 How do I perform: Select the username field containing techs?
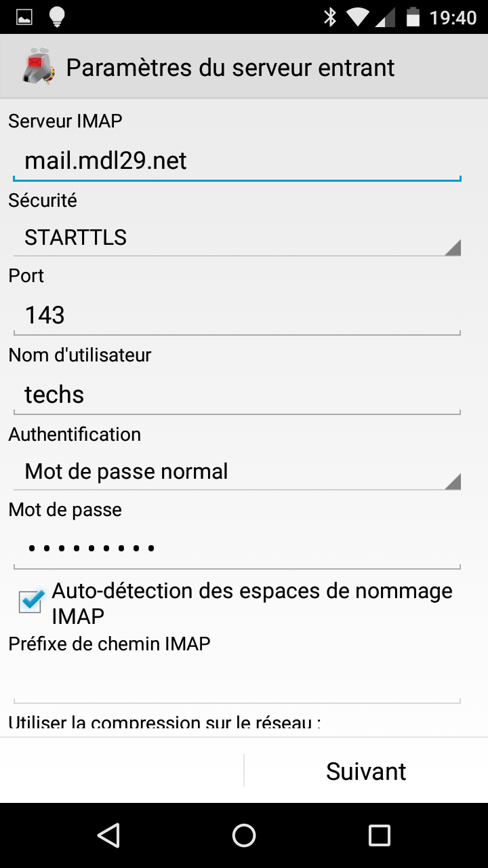point(237,395)
